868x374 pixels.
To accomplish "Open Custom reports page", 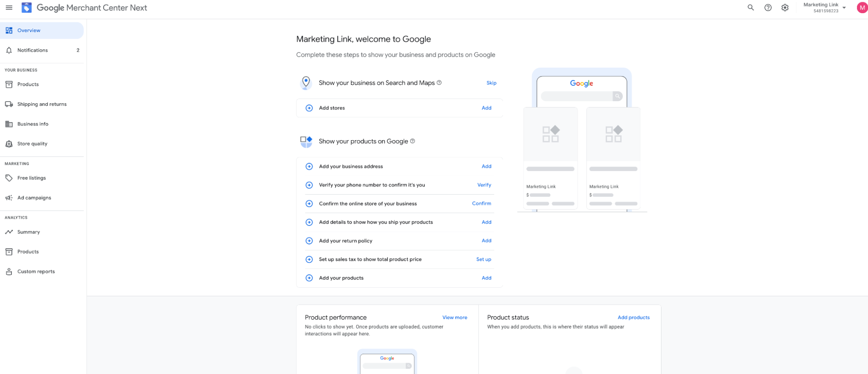I will click(x=42, y=272).
